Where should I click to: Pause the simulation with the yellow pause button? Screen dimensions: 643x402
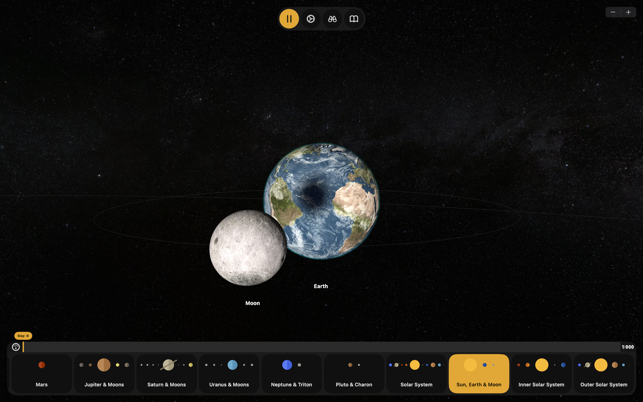click(x=289, y=19)
